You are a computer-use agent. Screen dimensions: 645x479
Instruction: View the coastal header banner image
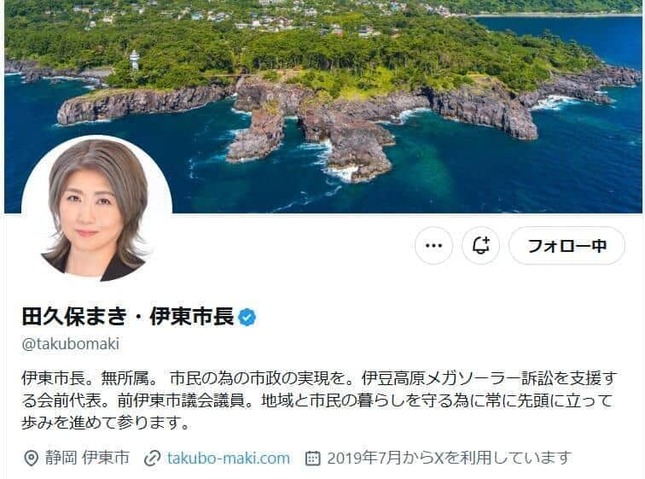click(323, 106)
